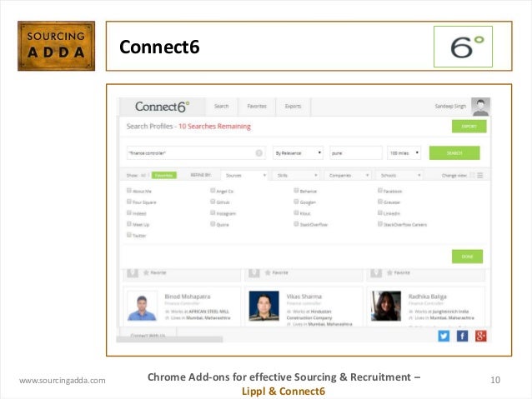532x399 pixels.
Task: Click the green EXPORT button
Action: click(x=469, y=127)
